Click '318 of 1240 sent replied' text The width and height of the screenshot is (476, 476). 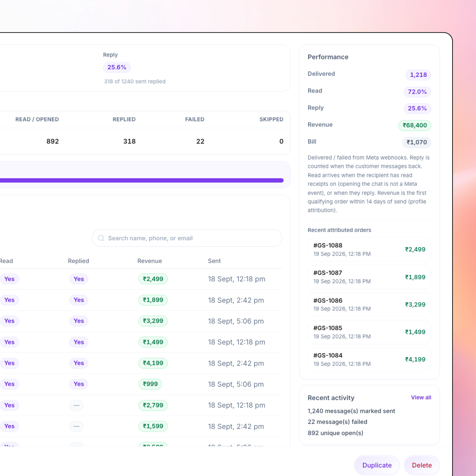[x=135, y=81]
